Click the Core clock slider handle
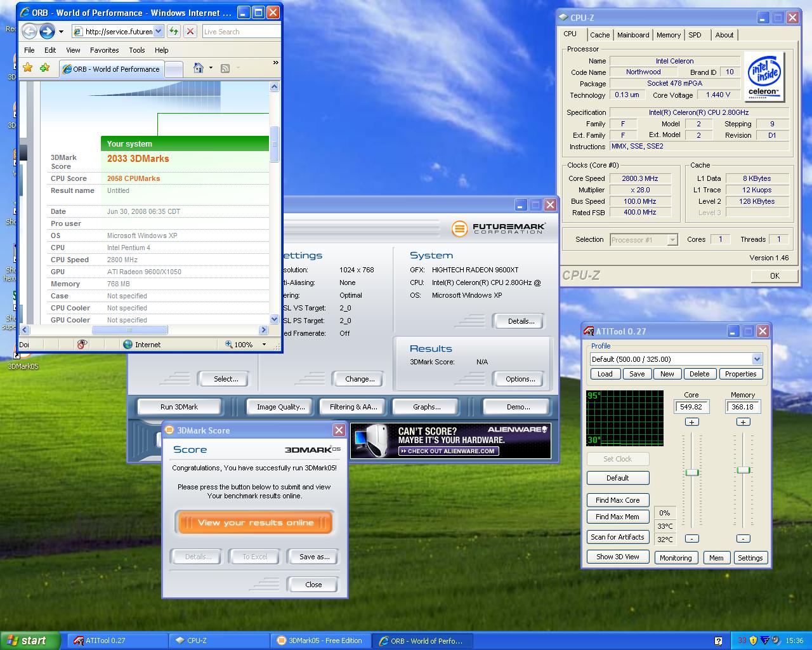Screen dimensions: 812x650 point(692,472)
